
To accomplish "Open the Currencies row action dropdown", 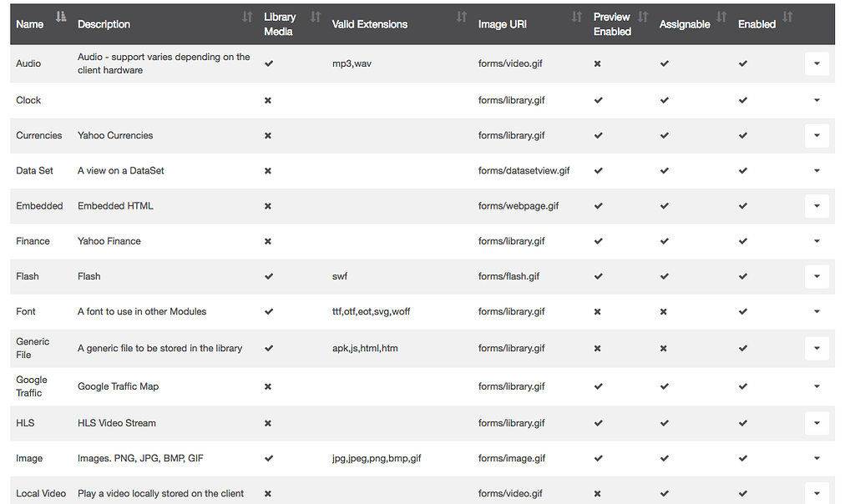I will 817,135.
